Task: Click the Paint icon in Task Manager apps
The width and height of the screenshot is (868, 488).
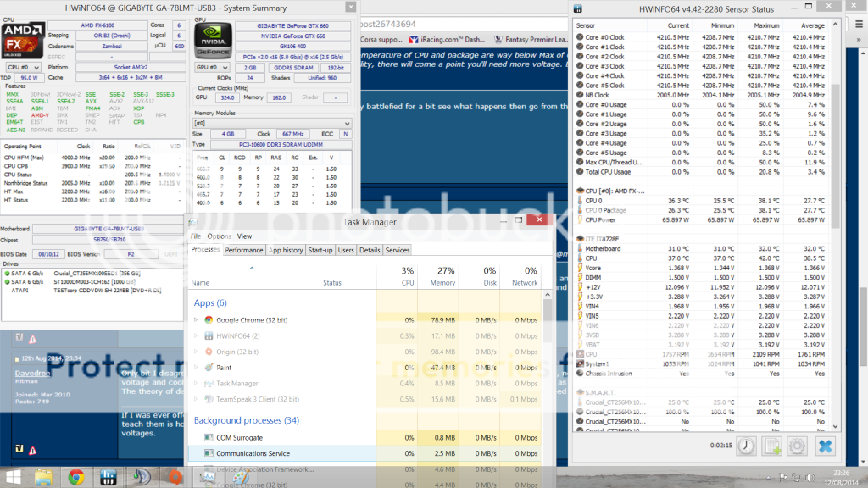Action: tap(209, 368)
